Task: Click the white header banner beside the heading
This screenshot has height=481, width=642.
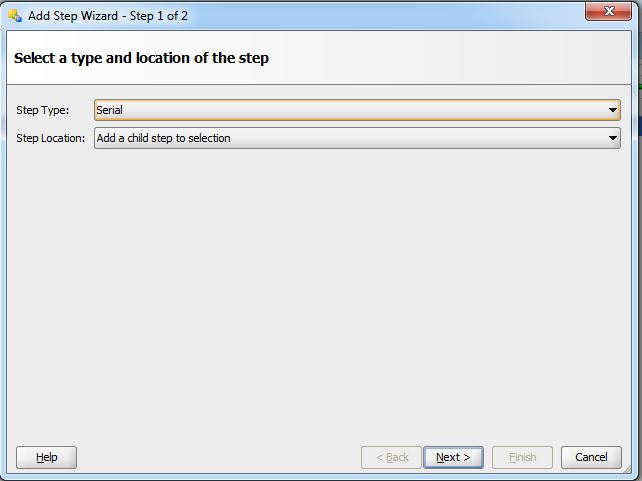Action: tap(450, 58)
